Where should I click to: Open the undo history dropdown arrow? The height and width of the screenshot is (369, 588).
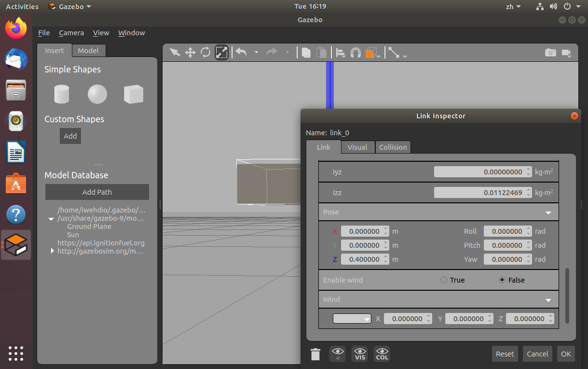click(256, 52)
